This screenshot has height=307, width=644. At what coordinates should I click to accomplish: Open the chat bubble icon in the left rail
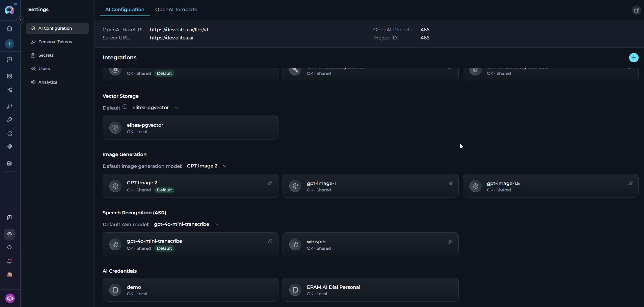point(9,60)
